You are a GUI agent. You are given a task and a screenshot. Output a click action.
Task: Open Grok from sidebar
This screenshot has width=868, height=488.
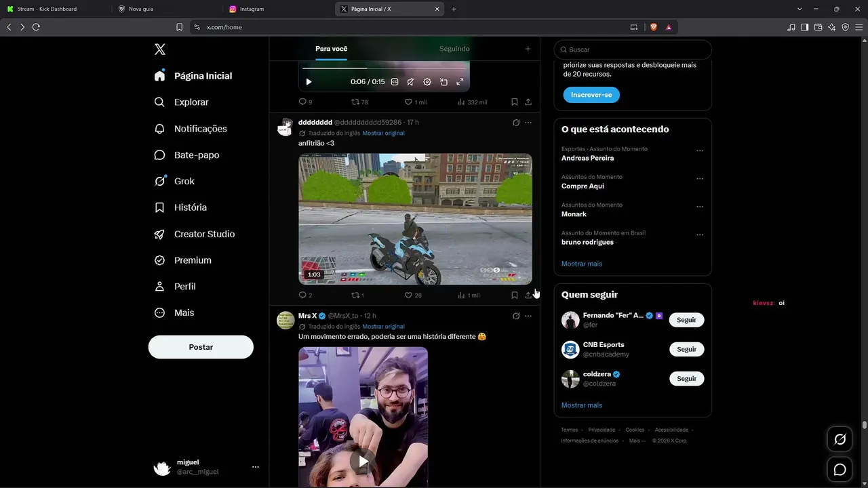point(174,181)
